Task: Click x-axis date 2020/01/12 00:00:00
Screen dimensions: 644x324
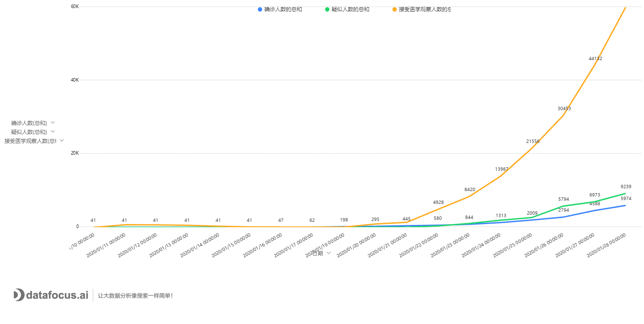Action: click(138, 245)
